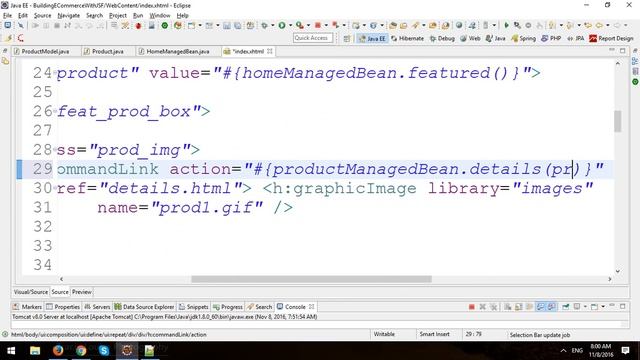Screen dimensions: 640x360
Task: Expand the Debug dropdown arrow
Action: pos(273,25)
